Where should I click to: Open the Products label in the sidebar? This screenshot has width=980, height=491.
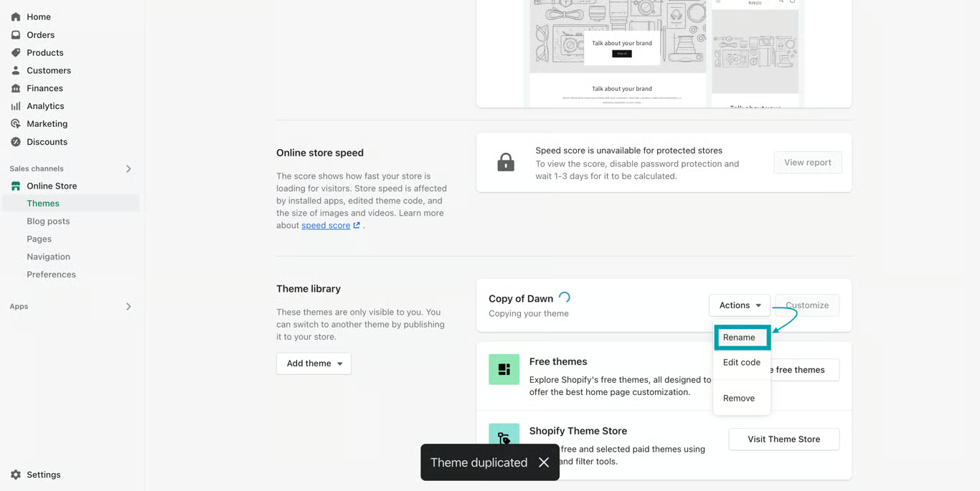[x=45, y=52]
